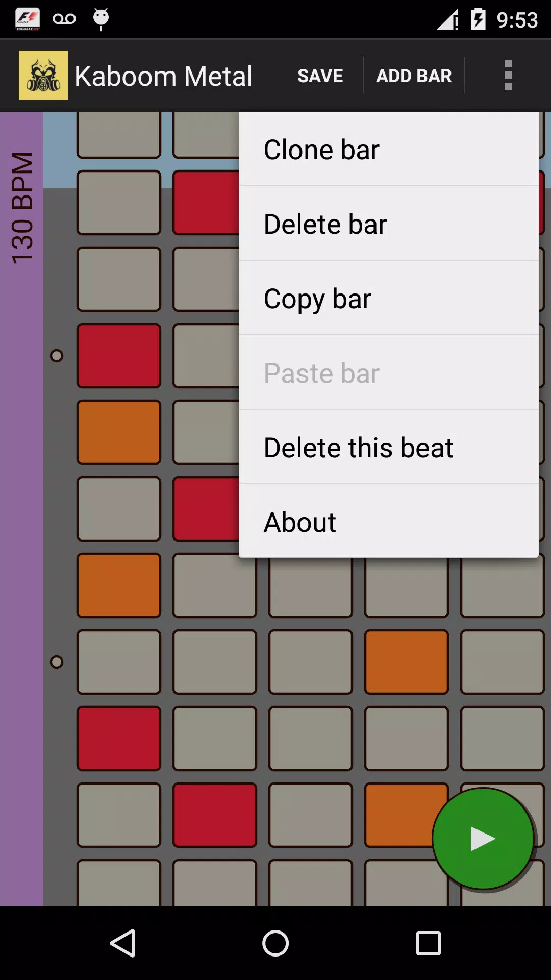Viewport: 551px width, 980px height.
Task: Tap the Kaboom Metal gas mask icon
Action: (x=43, y=75)
